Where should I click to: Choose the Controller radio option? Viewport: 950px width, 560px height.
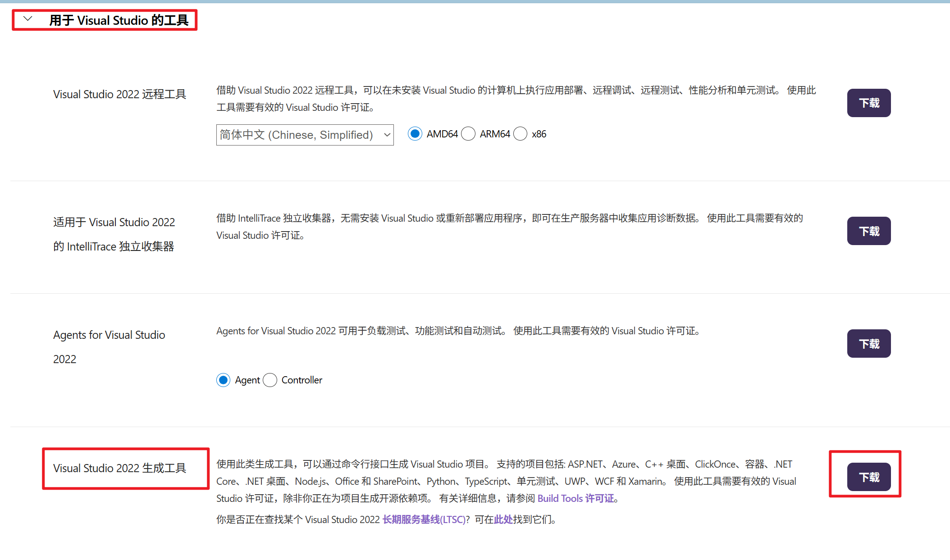(270, 380)
